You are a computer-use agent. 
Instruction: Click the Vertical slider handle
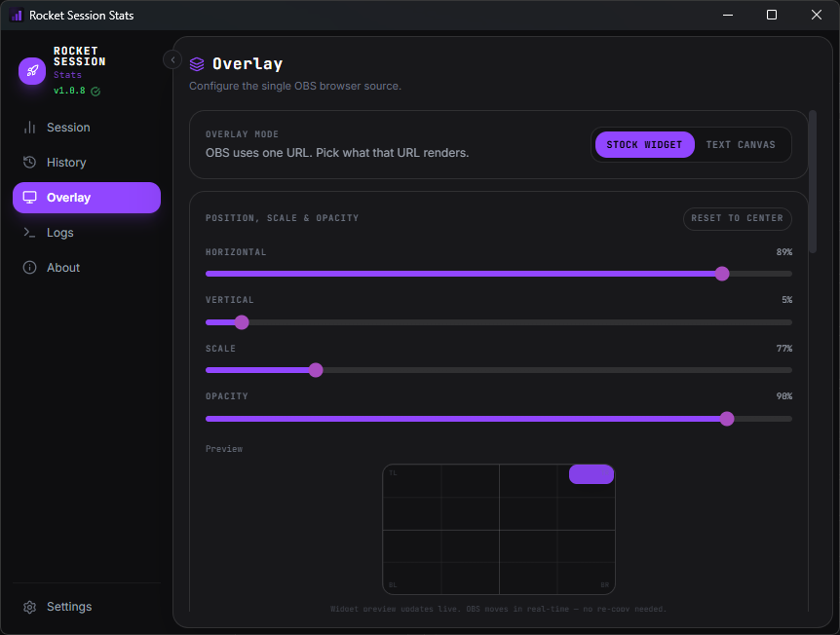pos(242,322)
